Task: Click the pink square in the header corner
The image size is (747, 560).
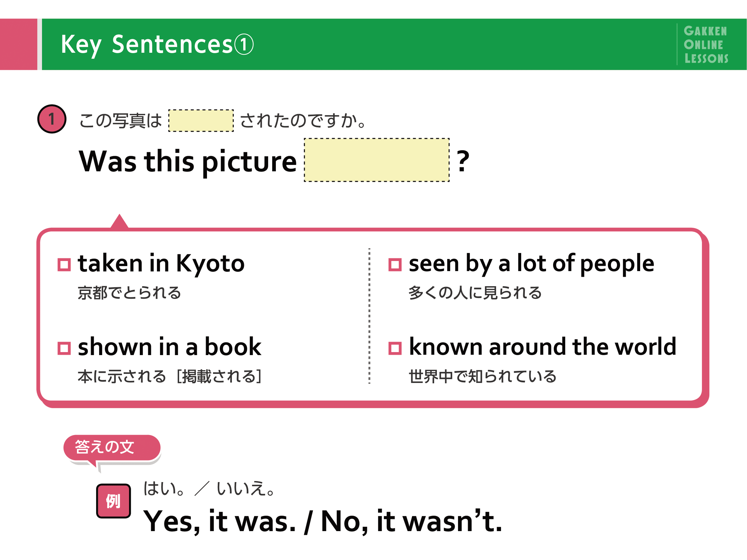Action: (x=18, y=44)
